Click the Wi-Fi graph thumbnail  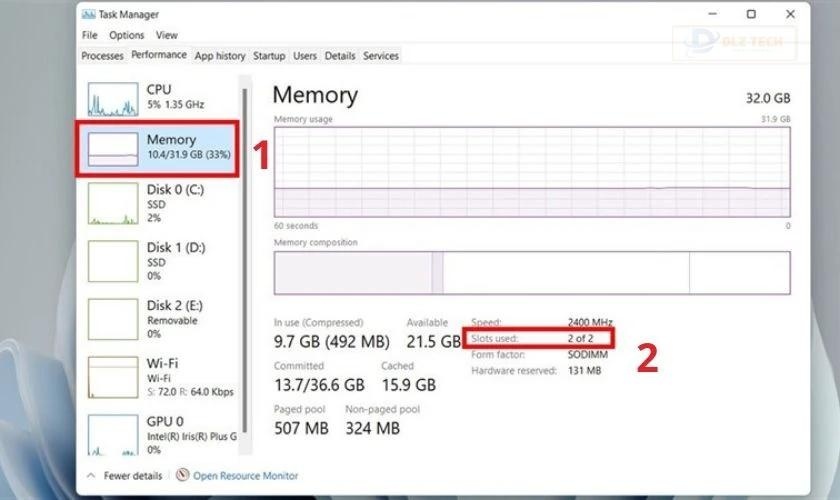[x=112, y=376]
